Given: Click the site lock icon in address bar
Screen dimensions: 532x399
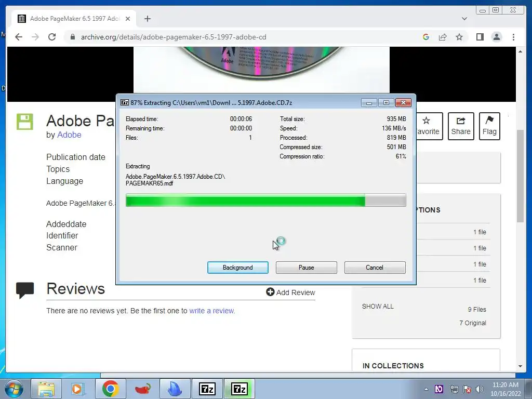Looking at the screenshot, I should pos(73,37).
